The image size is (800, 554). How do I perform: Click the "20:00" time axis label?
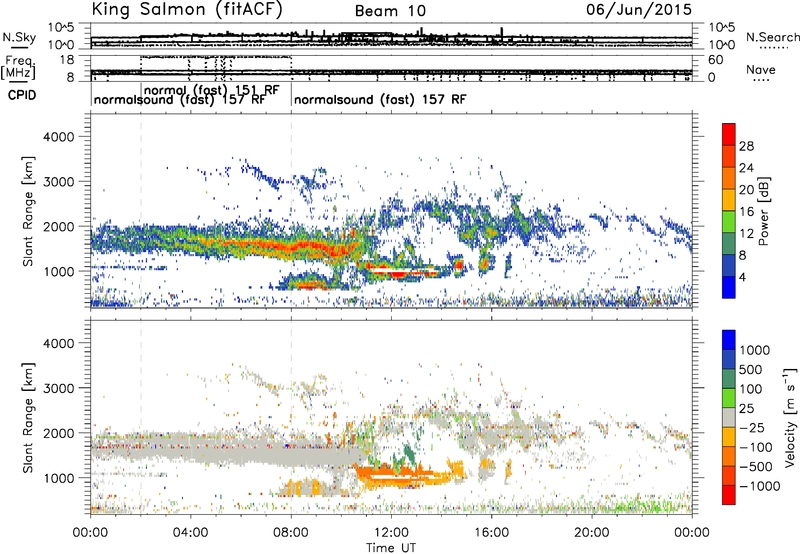click(592, 533)
